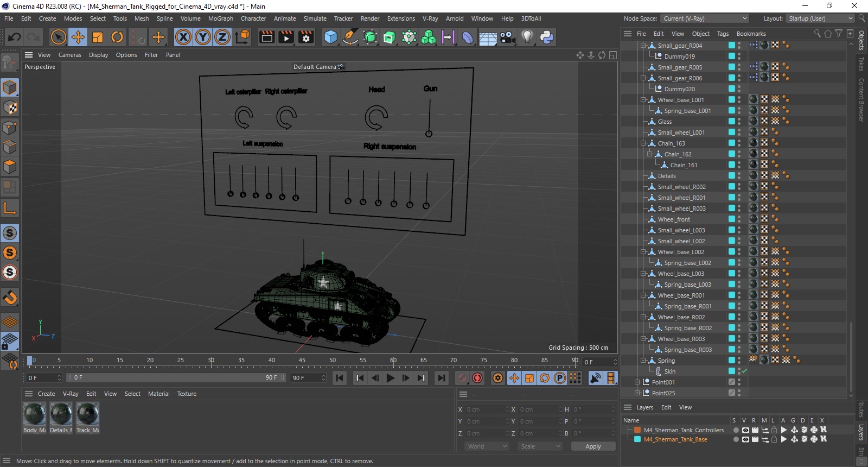Image resolution: width=868 pixels, height=467 pixels.
Task: Click timeline frame 30 marker
Action: 211,361
